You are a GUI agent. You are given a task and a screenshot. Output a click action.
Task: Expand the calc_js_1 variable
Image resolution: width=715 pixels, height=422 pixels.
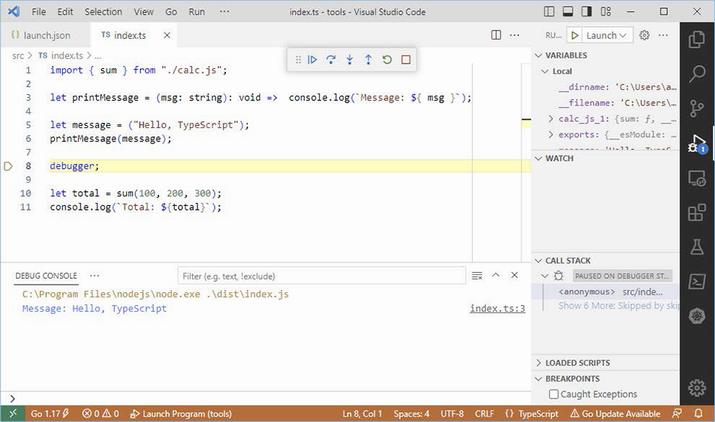coord(550,119)
